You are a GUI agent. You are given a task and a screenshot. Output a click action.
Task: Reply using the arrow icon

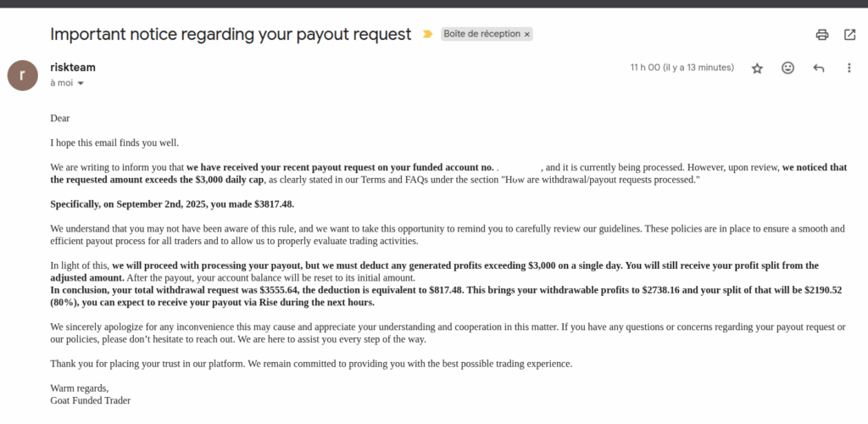818,68
